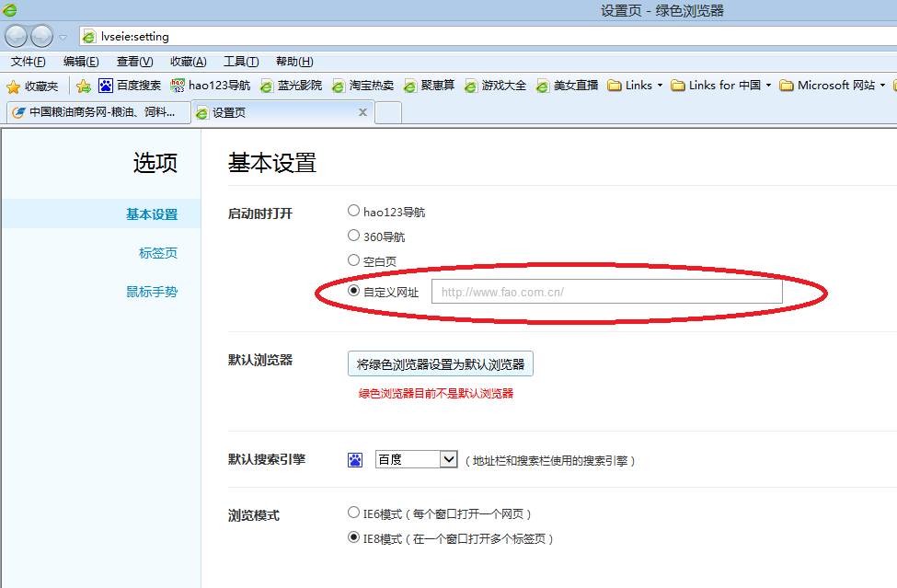Viewport: 897px width, 588px height.
Task: Select IE8模式 browsing mode
Action: [x=353, y=537]
